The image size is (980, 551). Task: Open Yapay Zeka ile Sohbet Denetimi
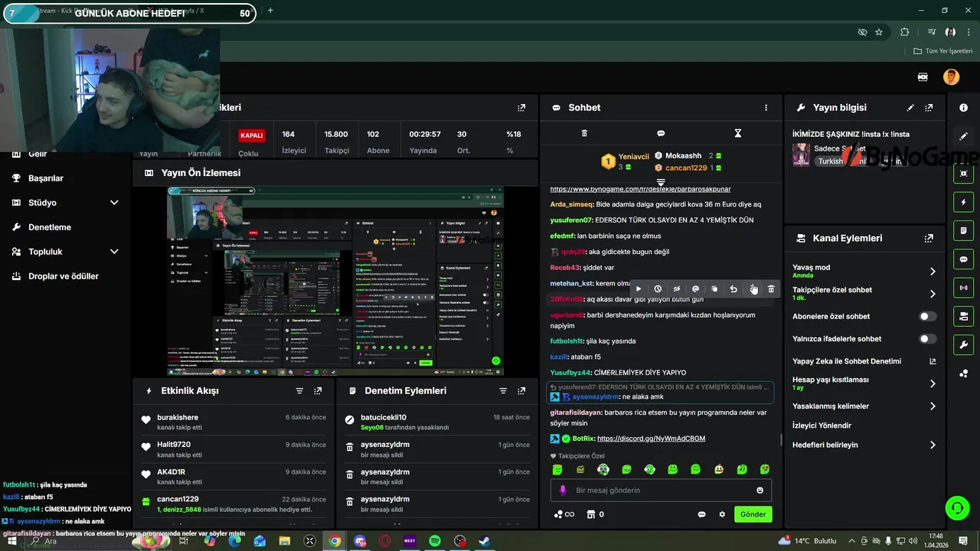(x=864, y=361)
